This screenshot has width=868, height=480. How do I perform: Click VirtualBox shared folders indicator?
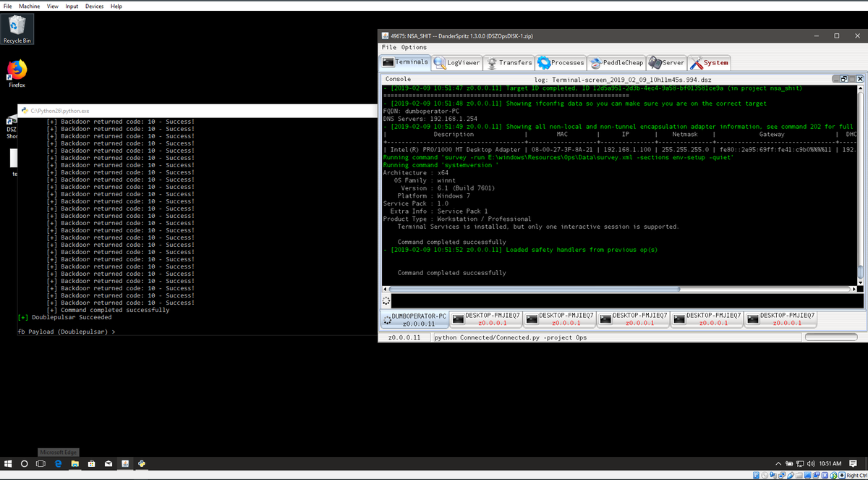(x=799, y=476)
